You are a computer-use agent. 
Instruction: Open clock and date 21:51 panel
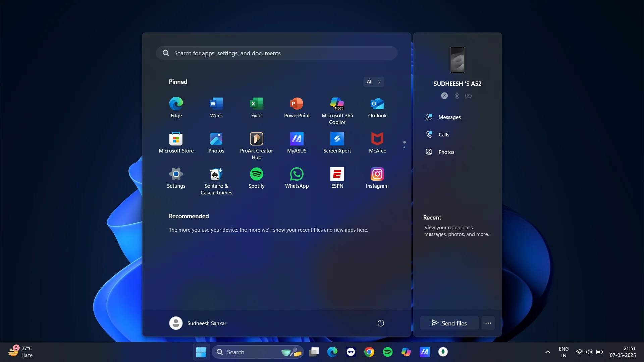click(x=623, y=352)
